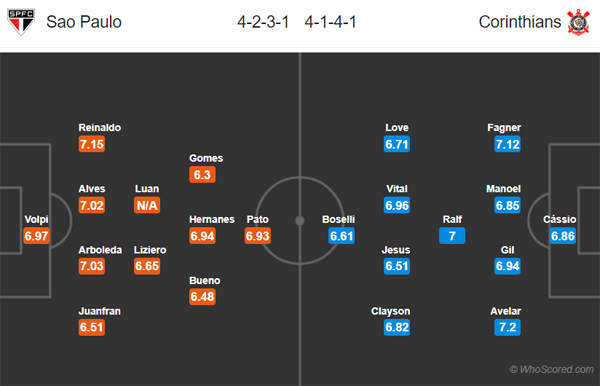The height and width of the screenshot is (386, 600).
Task: Click Fagner's 7.12 rating badge
Action: pyautogui.click(x=507, y=144)
